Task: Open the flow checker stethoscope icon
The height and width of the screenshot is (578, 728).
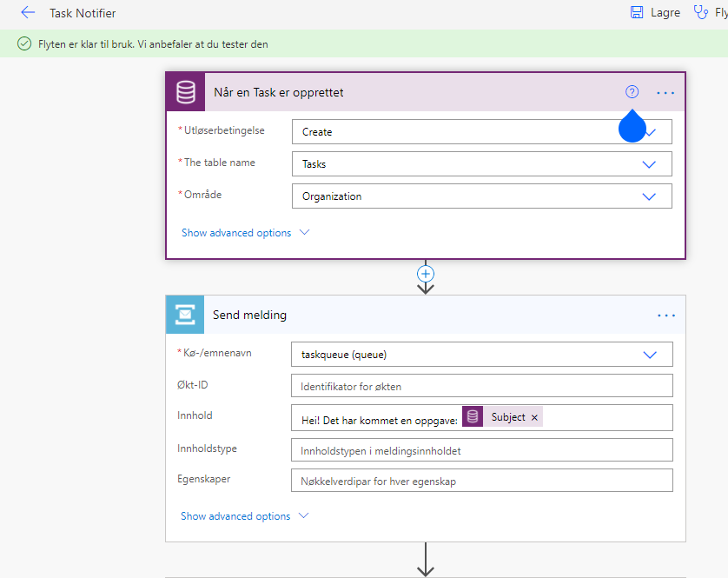Action: click(x=700, y=12)
